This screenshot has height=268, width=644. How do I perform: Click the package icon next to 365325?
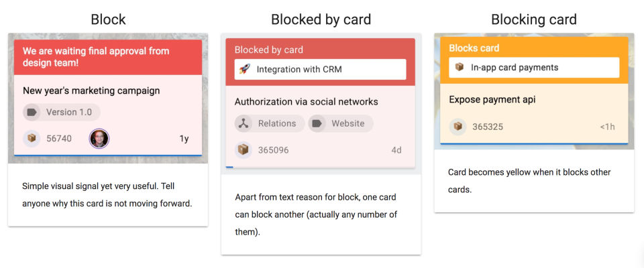(458, 126)
